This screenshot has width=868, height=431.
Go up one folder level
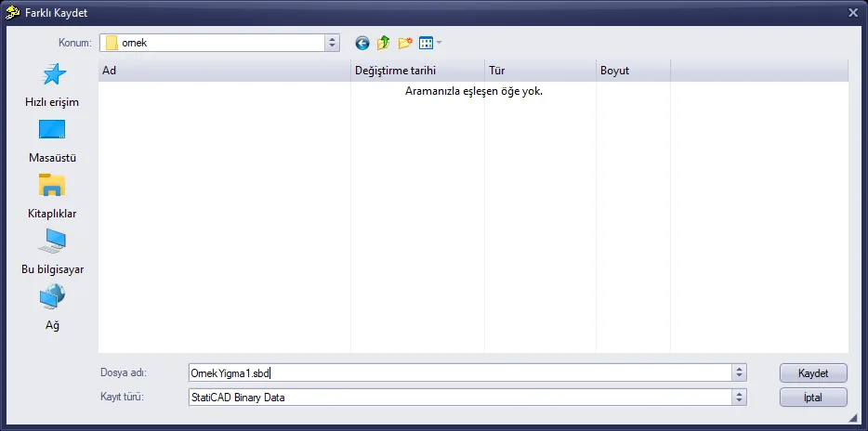pos(383,43)
